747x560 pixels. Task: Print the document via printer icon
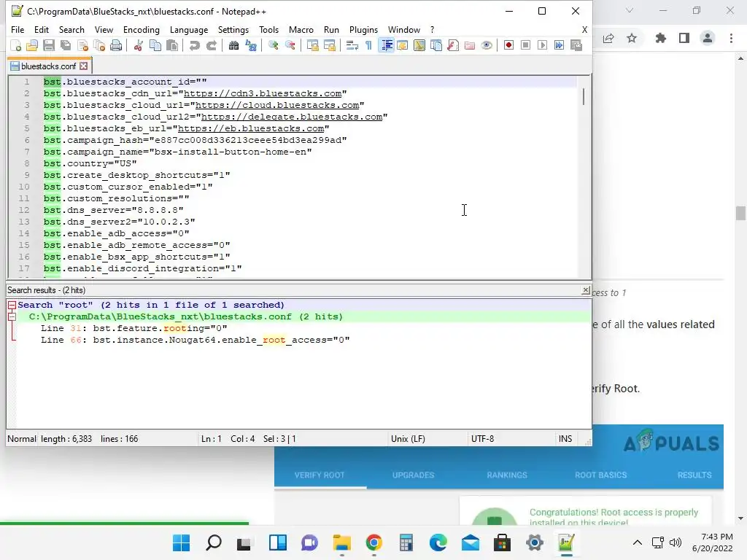[x=116, y=45]
